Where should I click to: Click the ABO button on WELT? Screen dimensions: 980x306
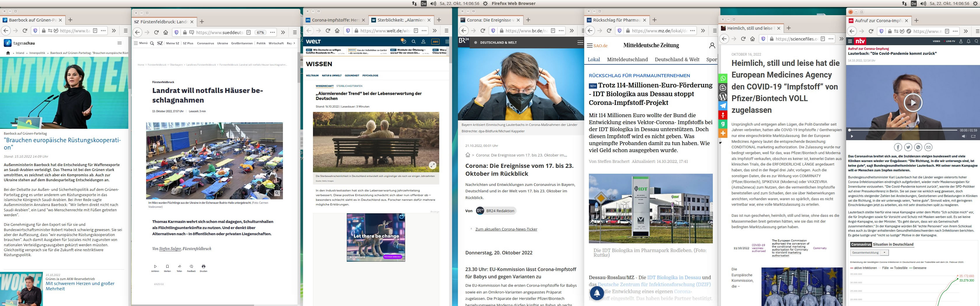tap(435, 42)
